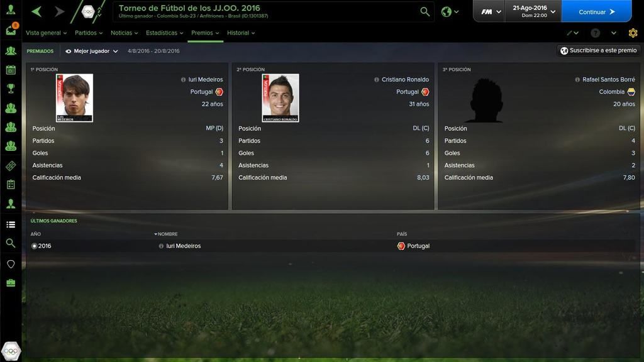Viewport: 644px width, 362px height.
Task: Click the info icon beside Iuri Medeiros name
Action: pyautogui.click(x=183, y=80)
